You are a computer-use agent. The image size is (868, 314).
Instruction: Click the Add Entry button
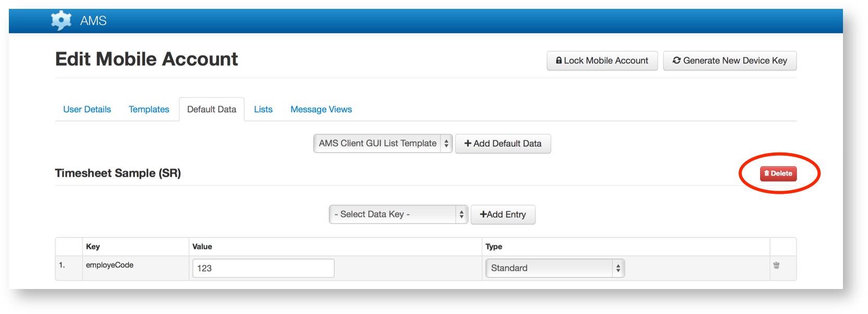click(x=503, y=215)
